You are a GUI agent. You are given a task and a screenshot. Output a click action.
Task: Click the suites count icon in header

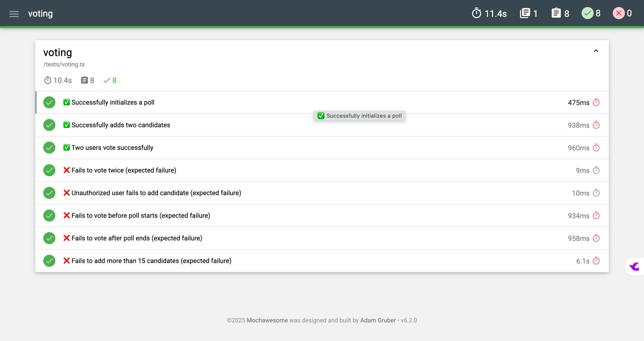point(525,13)
